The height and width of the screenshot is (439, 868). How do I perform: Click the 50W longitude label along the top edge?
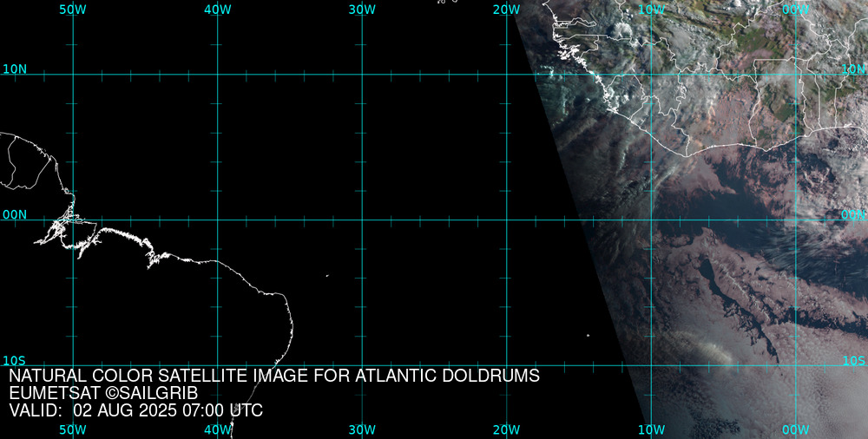(x=73, y=10)
